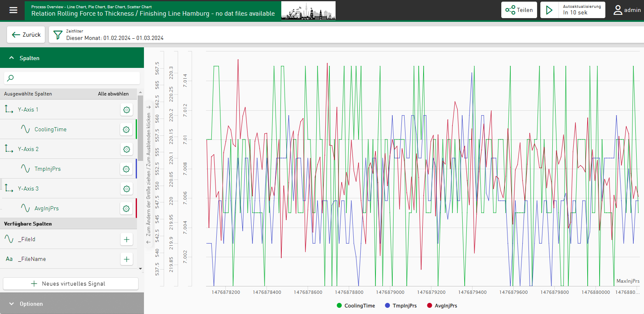The image size is (644, 314).
Task: Click the Teilen share button
Action: [519, 10]
